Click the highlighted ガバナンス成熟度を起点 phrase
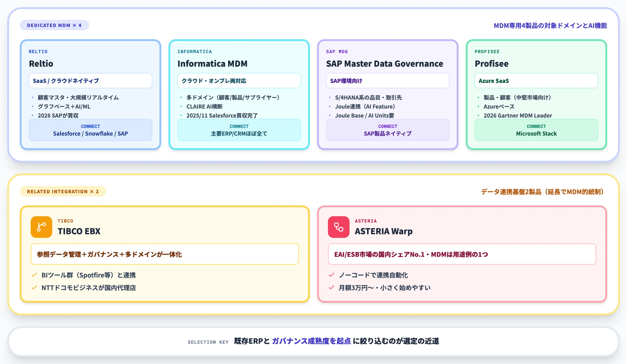The height and width of the screenshot is (364, 627). pos(311,341)
